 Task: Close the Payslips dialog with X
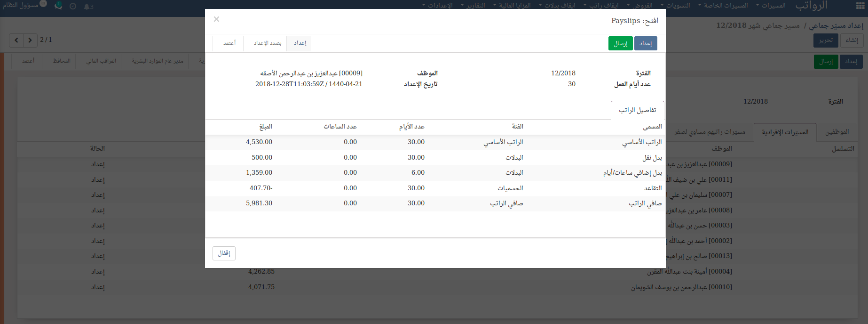click(x=216, y=19)
